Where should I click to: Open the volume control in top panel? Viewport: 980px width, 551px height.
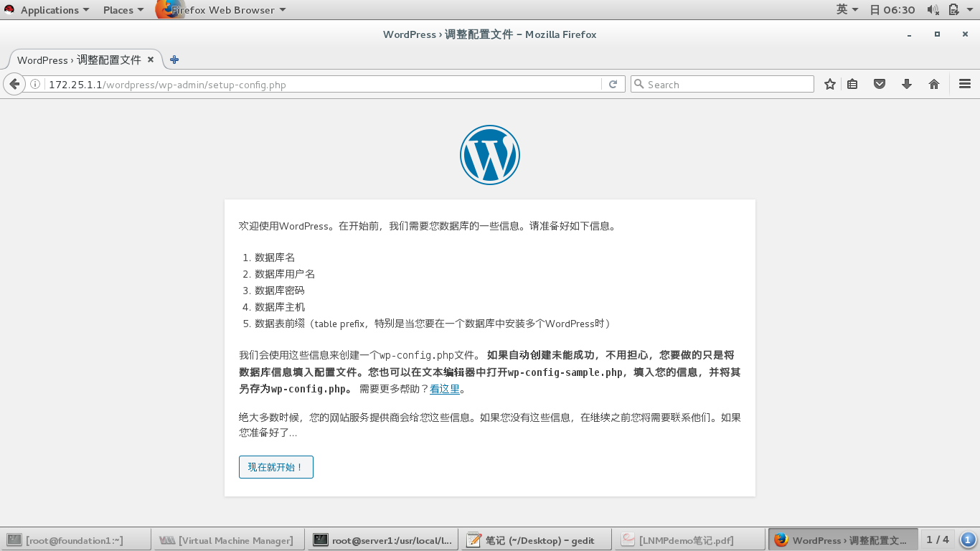(x=933, y=9)
